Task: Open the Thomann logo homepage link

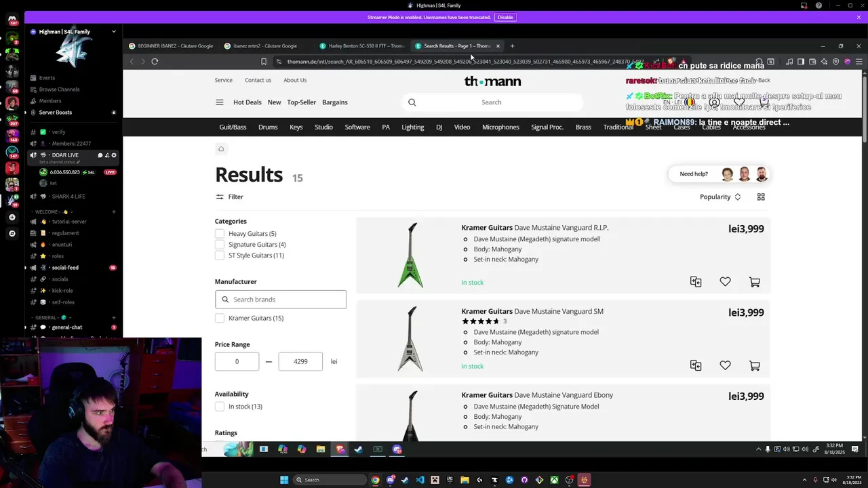Action: [492, 81]
